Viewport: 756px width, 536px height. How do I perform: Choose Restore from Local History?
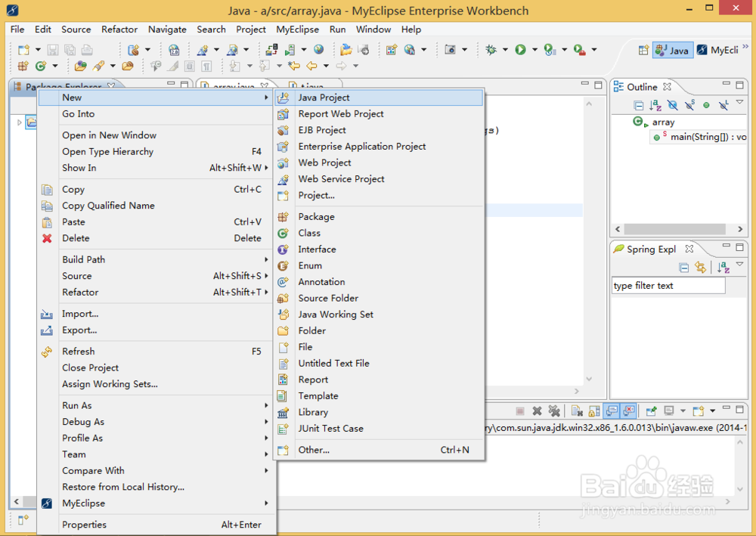point(156,488)
